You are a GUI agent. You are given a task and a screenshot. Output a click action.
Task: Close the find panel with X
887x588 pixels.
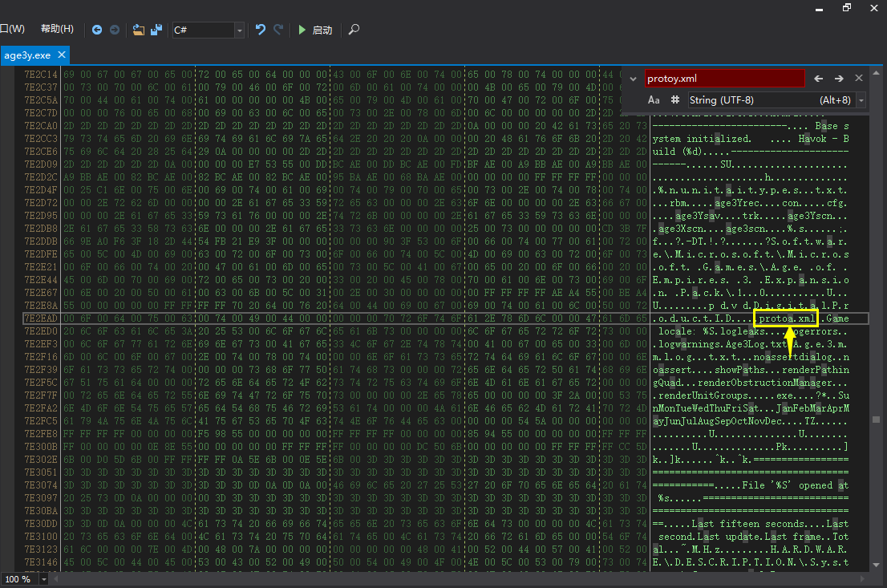tap(859, 79)
